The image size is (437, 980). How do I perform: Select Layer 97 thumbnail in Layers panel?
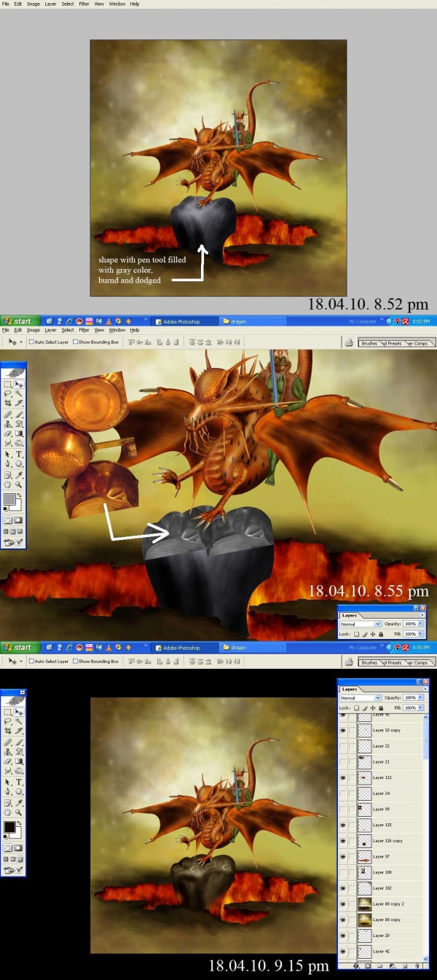(x=365, y=856)
